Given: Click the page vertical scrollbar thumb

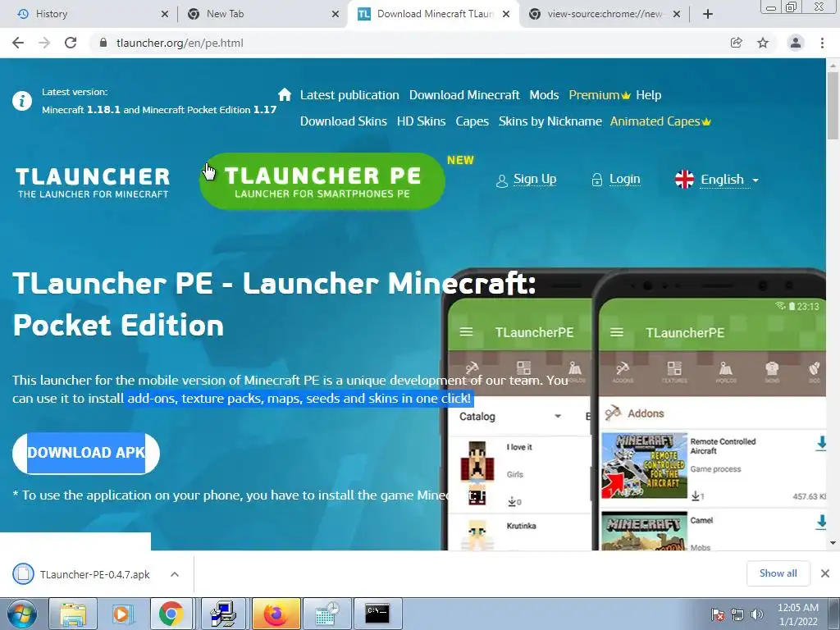Looking at the screenshot, I should 833,104.
